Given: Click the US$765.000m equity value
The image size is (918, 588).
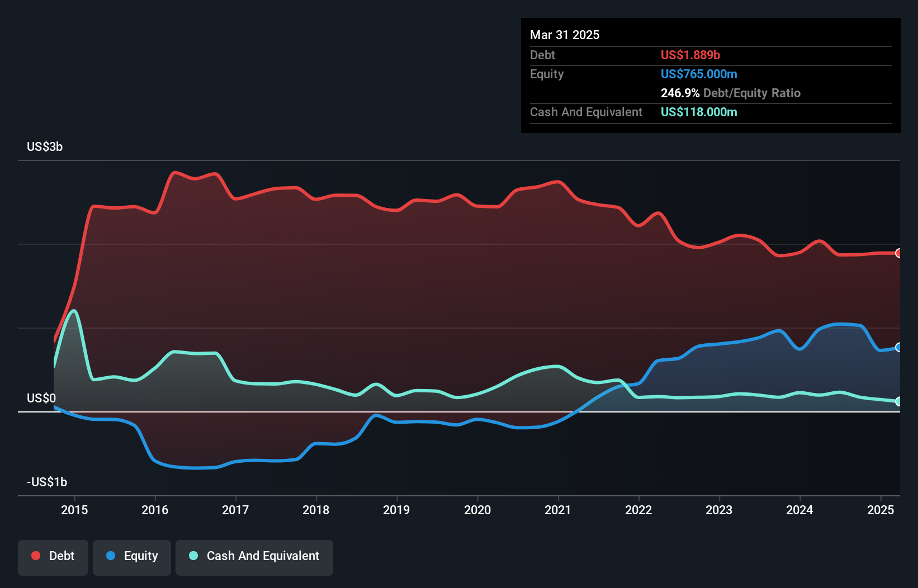Looking at the screenshot, I should pos(699,74).
